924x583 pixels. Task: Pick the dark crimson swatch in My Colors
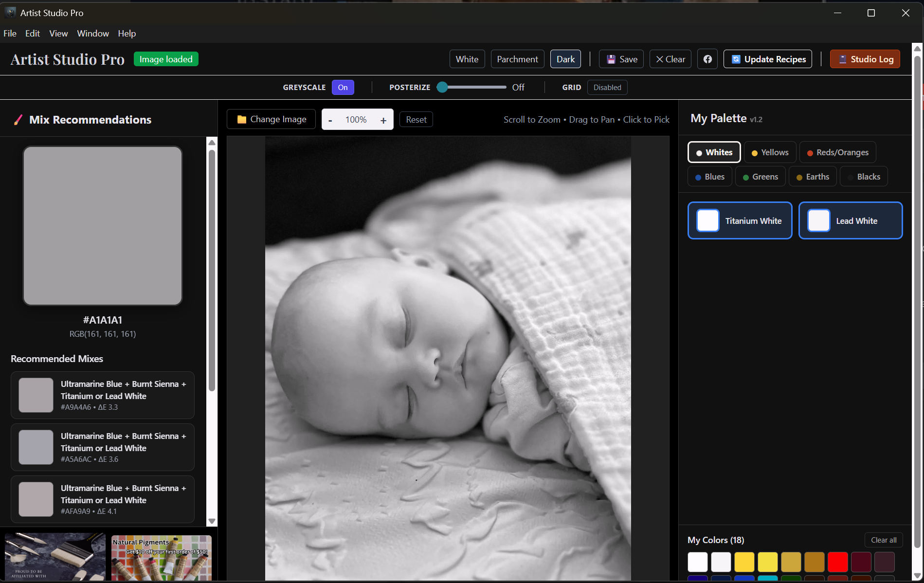tap(861, 562)
